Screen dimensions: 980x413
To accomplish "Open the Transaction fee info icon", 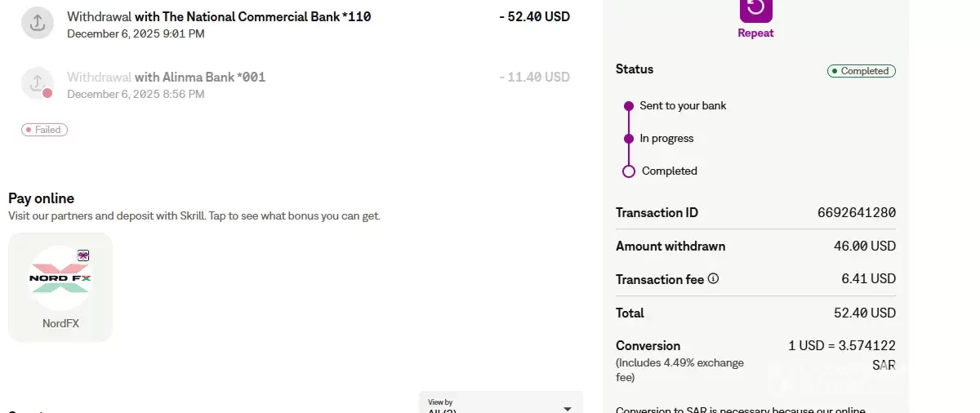I will click(x=713, y=279).
